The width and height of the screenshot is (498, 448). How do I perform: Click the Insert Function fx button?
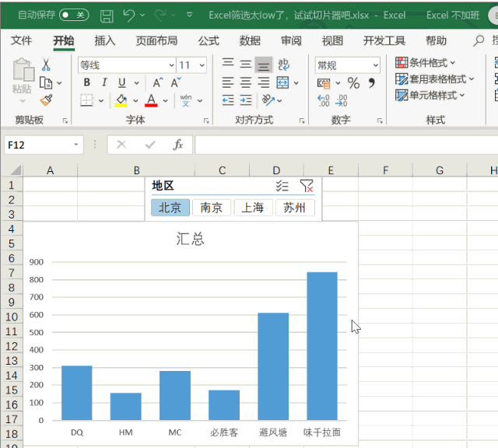(x=178, y=145)
